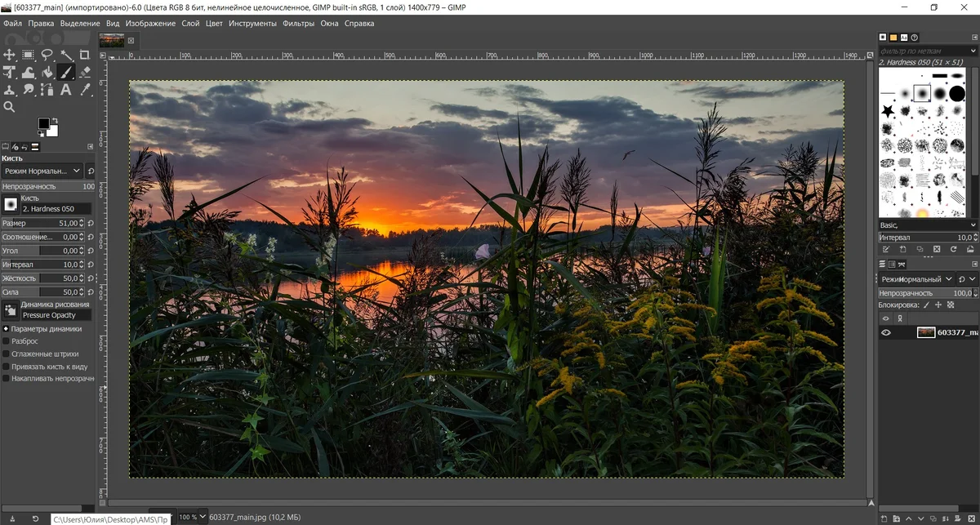Select the Move tool
The image size is (980, 525).
tap(10, 55)
